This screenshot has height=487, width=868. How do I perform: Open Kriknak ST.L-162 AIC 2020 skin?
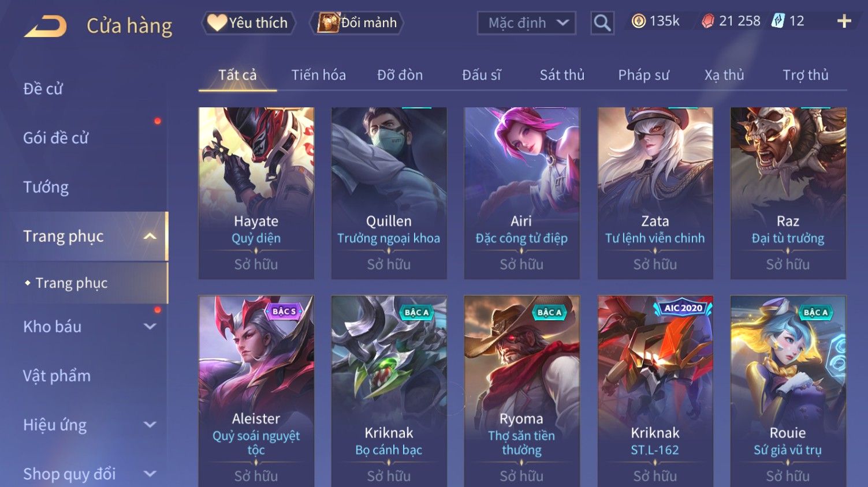coord(655,391)
